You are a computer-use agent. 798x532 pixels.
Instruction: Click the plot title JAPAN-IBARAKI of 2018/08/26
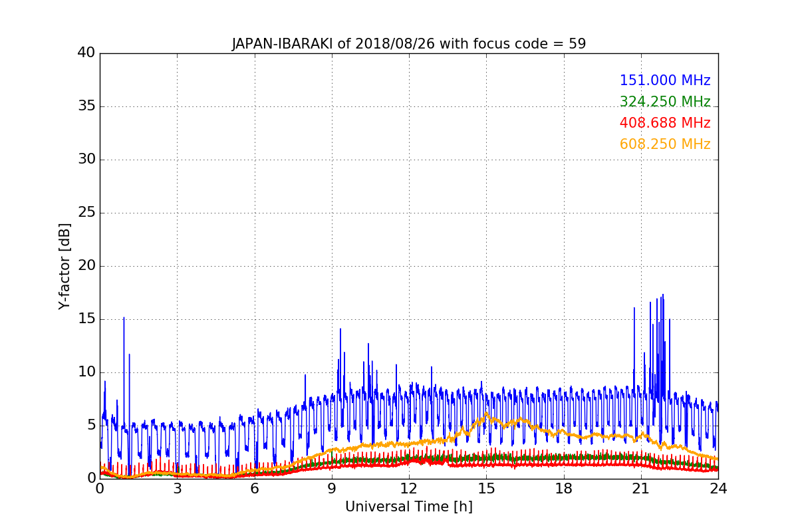point(409,44)
